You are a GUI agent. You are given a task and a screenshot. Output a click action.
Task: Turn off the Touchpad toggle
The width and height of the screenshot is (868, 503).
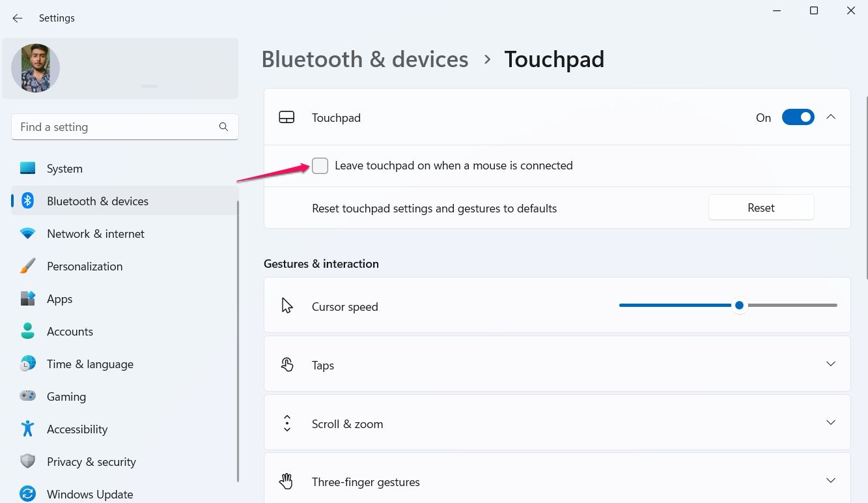(x=798, y=117)
